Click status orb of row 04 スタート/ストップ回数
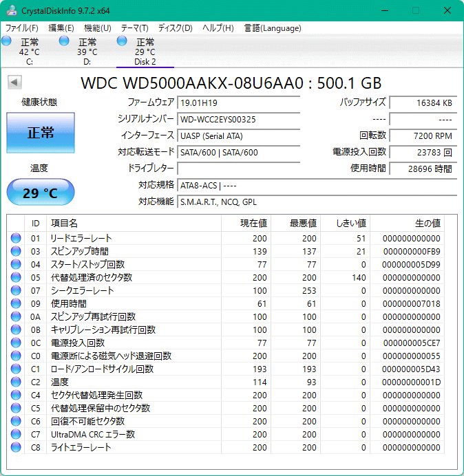The image size is (464, 476). pos(16,264)
